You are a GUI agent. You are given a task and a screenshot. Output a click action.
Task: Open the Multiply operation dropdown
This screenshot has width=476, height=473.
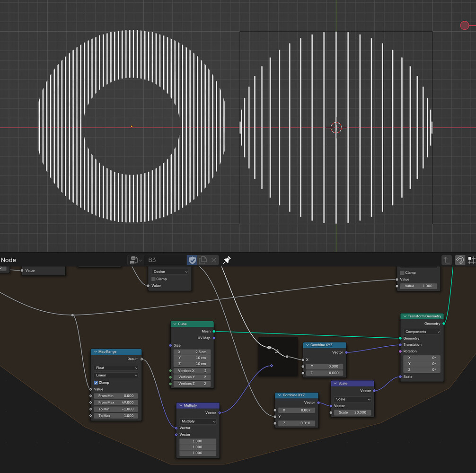[198, 421]
